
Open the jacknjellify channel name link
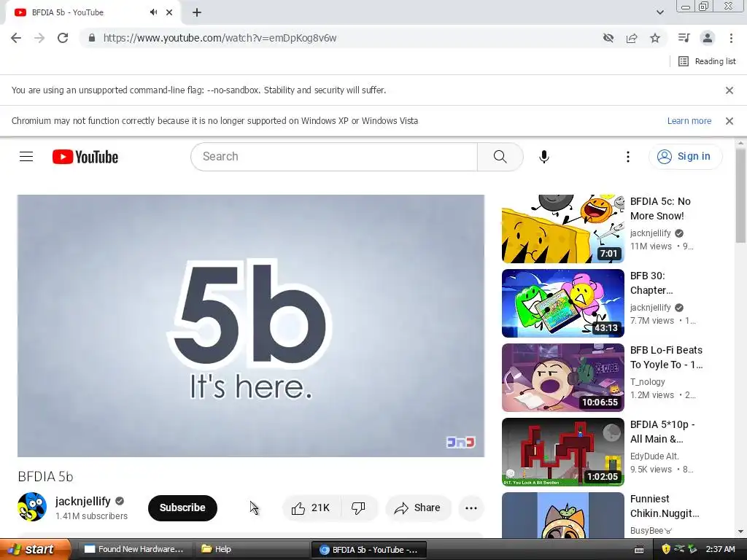coord(83,501)
